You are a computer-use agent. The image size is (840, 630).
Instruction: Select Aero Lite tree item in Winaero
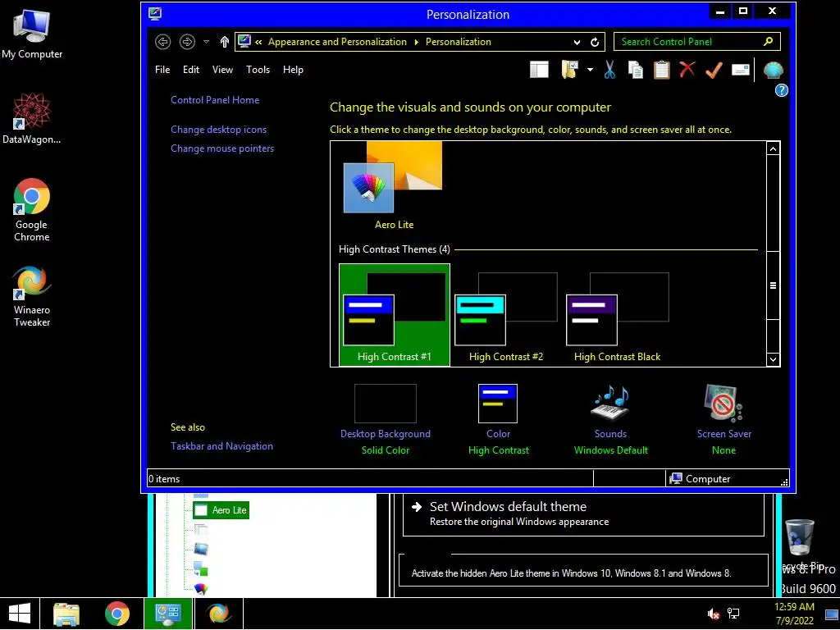tap(221, 510)
